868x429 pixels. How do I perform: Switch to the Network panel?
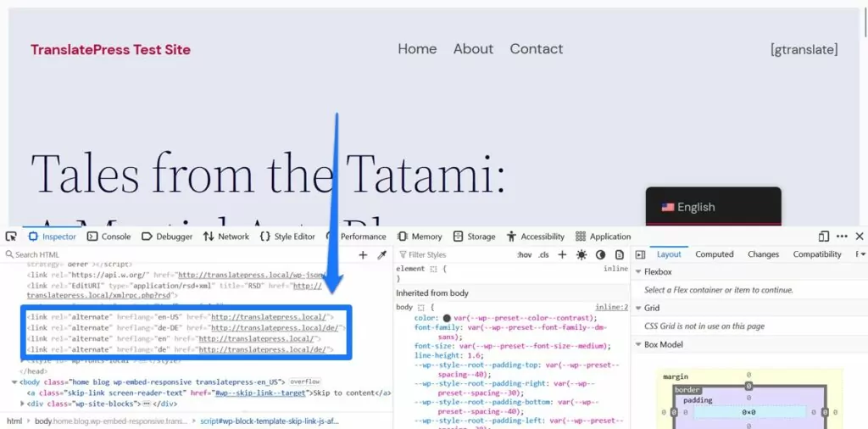tap(225, 237)
